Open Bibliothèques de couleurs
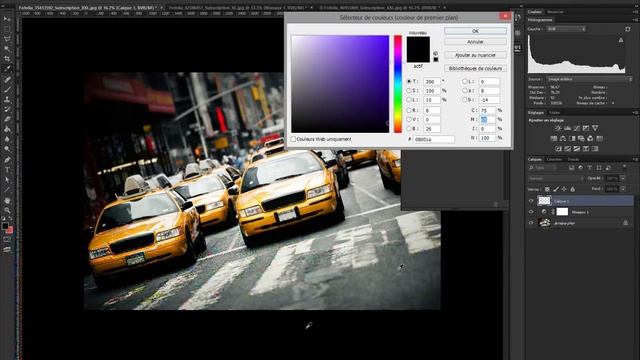640x360 pixels. point(475,68)
